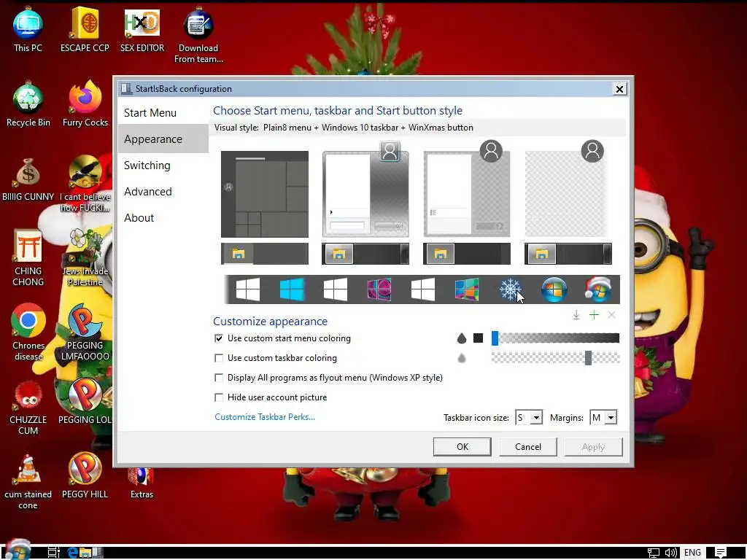747x560 pixels.
Task: Click the Cancel button
Action: click(528, 447)
